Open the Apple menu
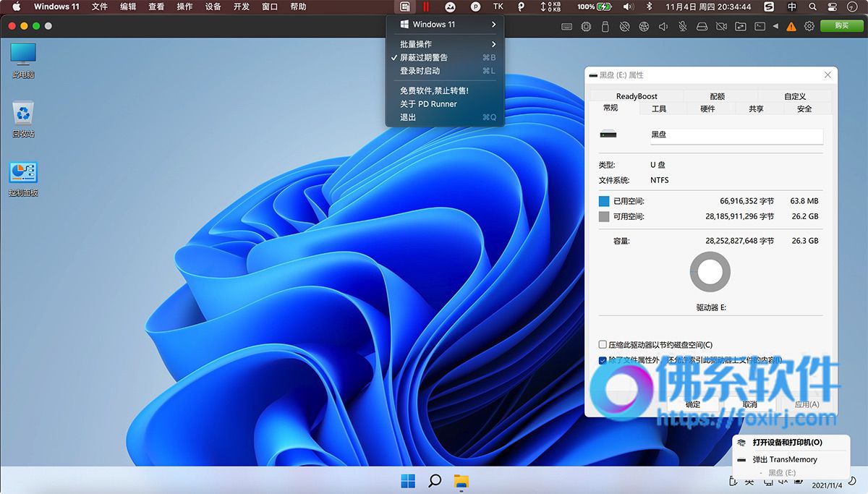Screen dimensions: 868x494 tap(16, 7)
